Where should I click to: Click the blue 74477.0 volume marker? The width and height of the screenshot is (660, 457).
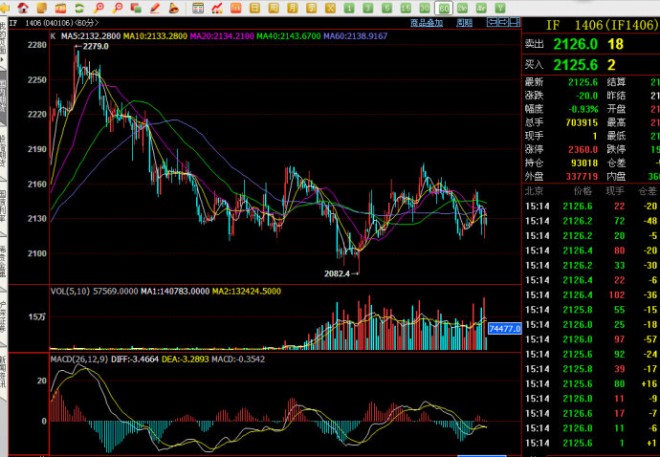point(503,328)
